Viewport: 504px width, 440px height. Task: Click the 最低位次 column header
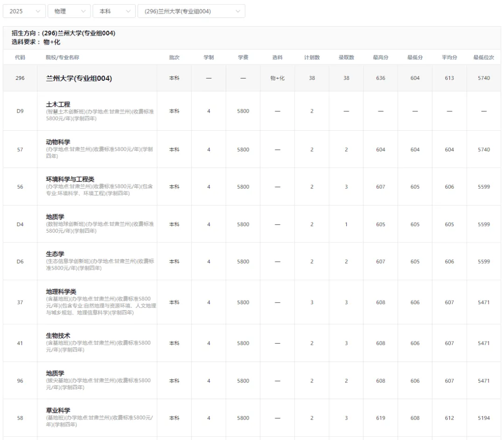point(484,57)
